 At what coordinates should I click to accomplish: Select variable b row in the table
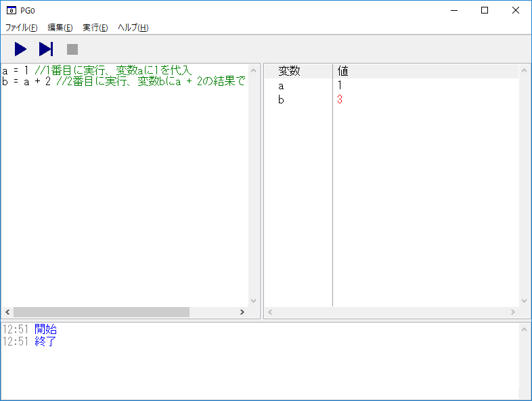point(391,99)
